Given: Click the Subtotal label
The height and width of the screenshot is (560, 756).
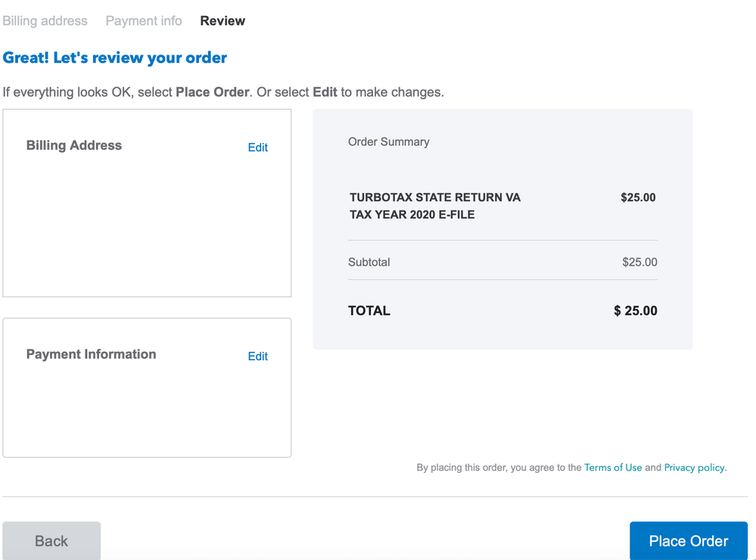Looking at the screenshot, I should click(x=369, y=262).
